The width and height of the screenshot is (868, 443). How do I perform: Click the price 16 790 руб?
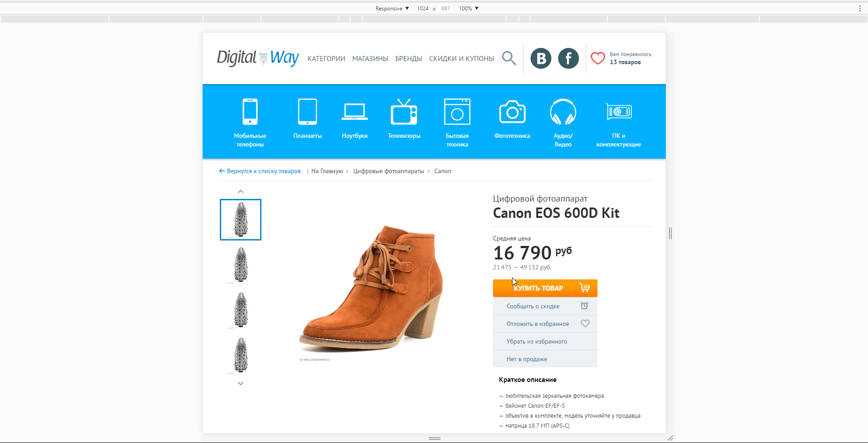coord(532,253)
